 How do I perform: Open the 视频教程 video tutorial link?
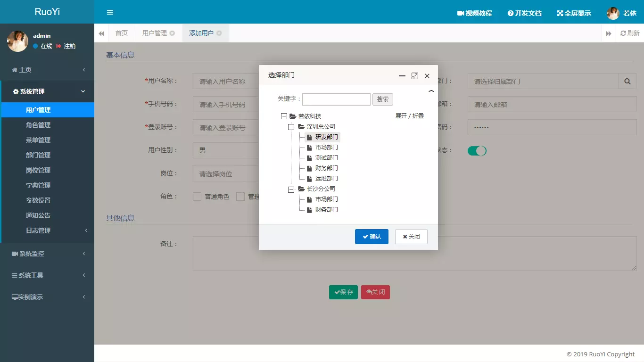(x=475, y=13)
